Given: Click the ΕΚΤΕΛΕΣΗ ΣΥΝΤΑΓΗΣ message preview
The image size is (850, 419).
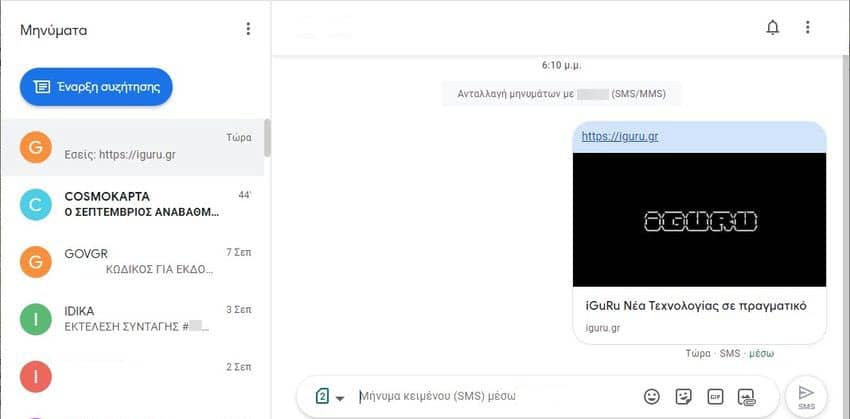Looking at the screenshot, I should tap(137, 327).
